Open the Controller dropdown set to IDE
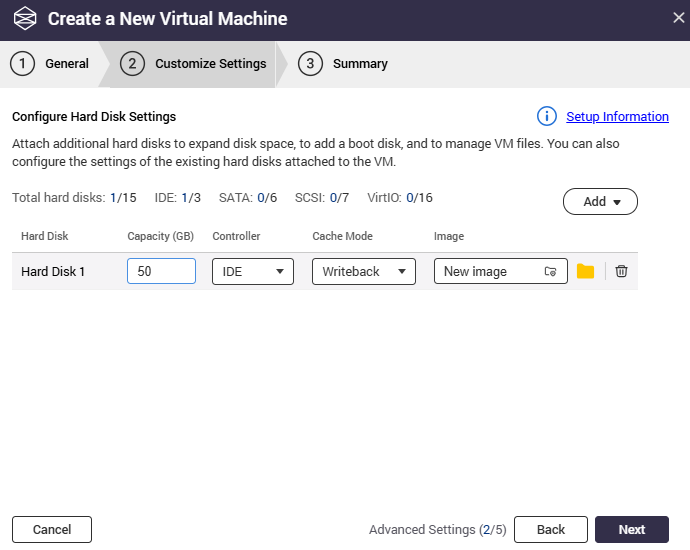This screenshot has width=690, height=550. [252, 271]
